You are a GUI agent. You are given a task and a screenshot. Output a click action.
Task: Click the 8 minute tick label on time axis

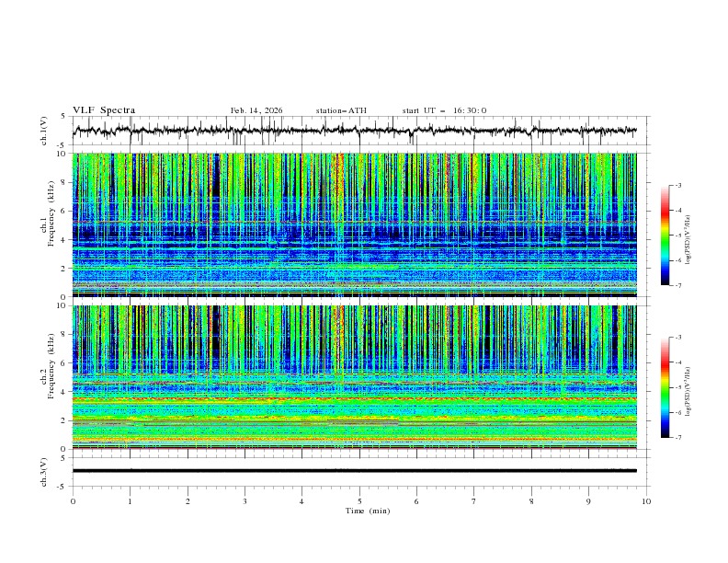pos(531,500)
